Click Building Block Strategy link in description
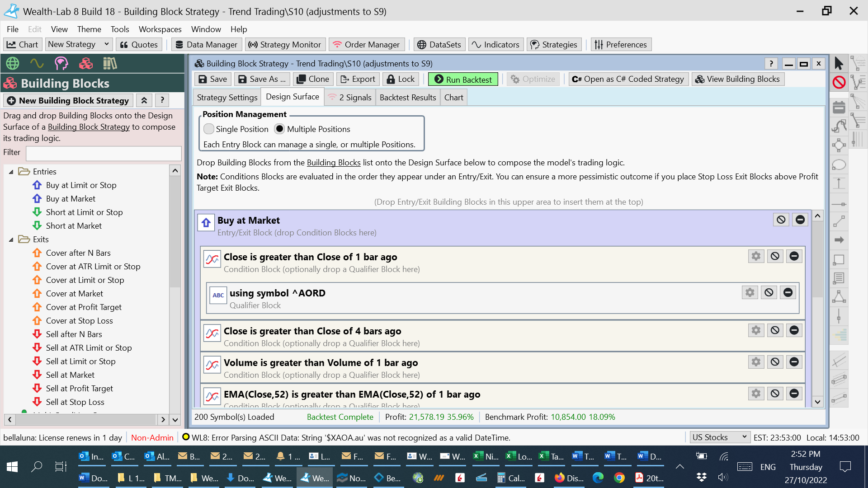Image resolution: width=868 pixels, height=488 pixels. tap(89, 127)
